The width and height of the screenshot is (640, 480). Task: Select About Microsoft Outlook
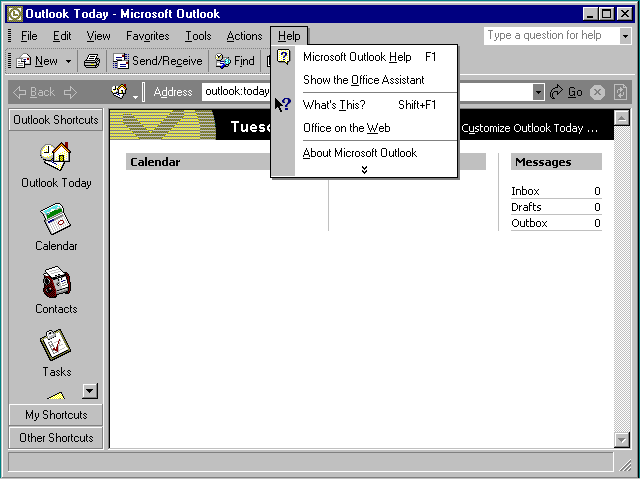point(364,153)
